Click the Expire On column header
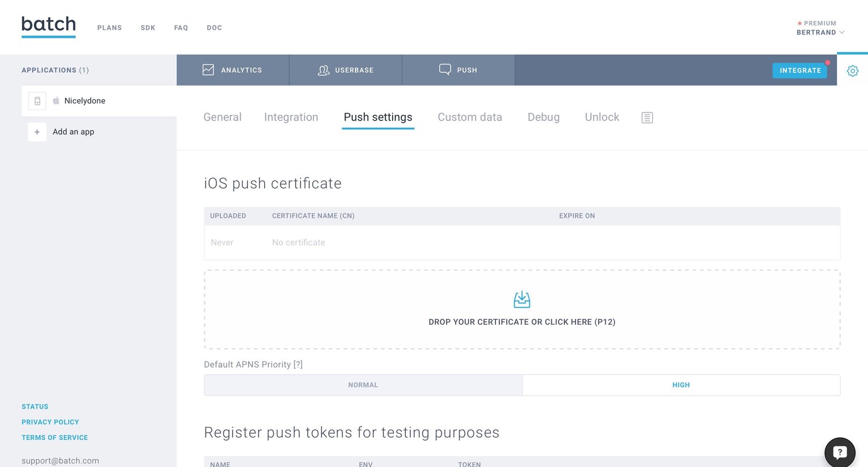This screenshot has width=868, height=467. [x=577, y=216]
